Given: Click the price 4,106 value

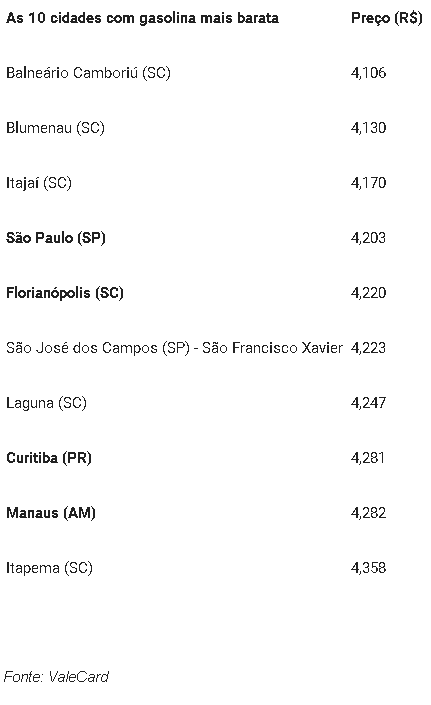Looking at the screenshot, I should (368, 73).
